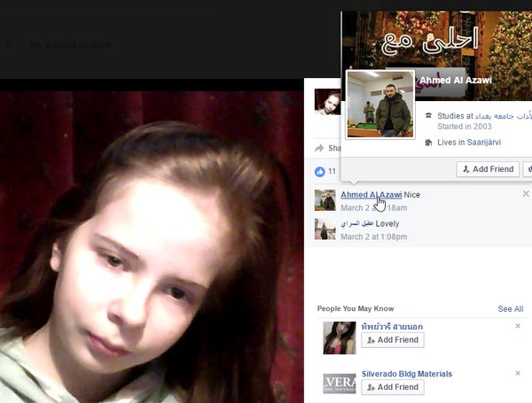
Task: Remove Silverado Bldg Materials suggestion
Action: [518, 373]
